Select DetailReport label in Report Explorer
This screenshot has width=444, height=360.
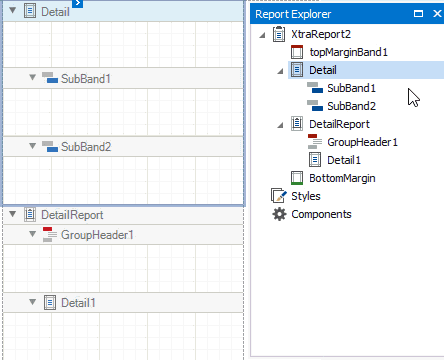coord(339,124)
